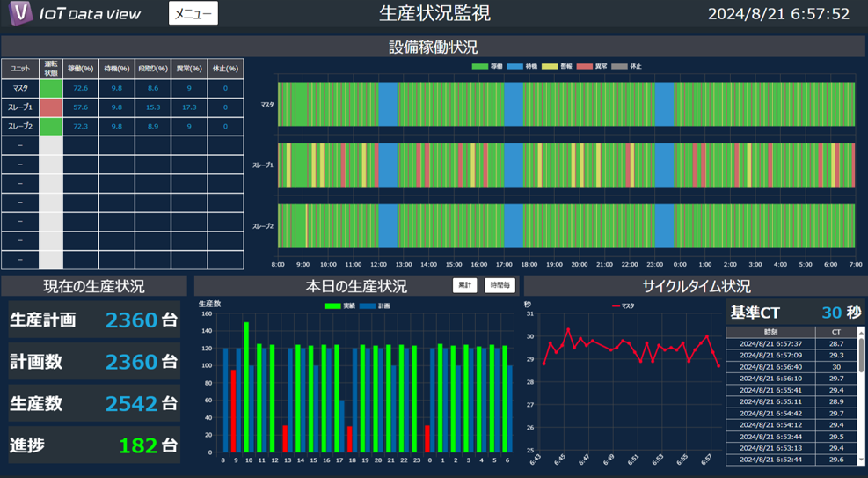Toggle マスタ legend in cycle time chart
This screenshot has height=478, width=868.
point(623,306)
